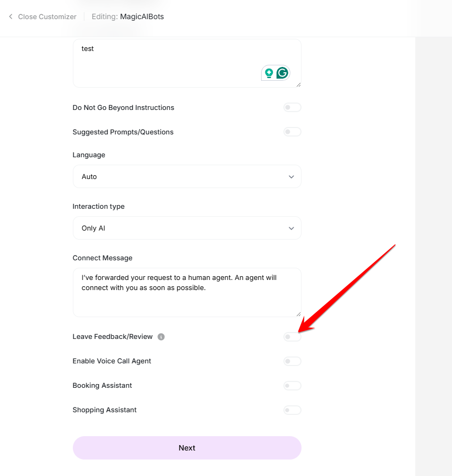
Task: Turn on Suggested Prompts/Questions switch
Action: coord(292,132)
